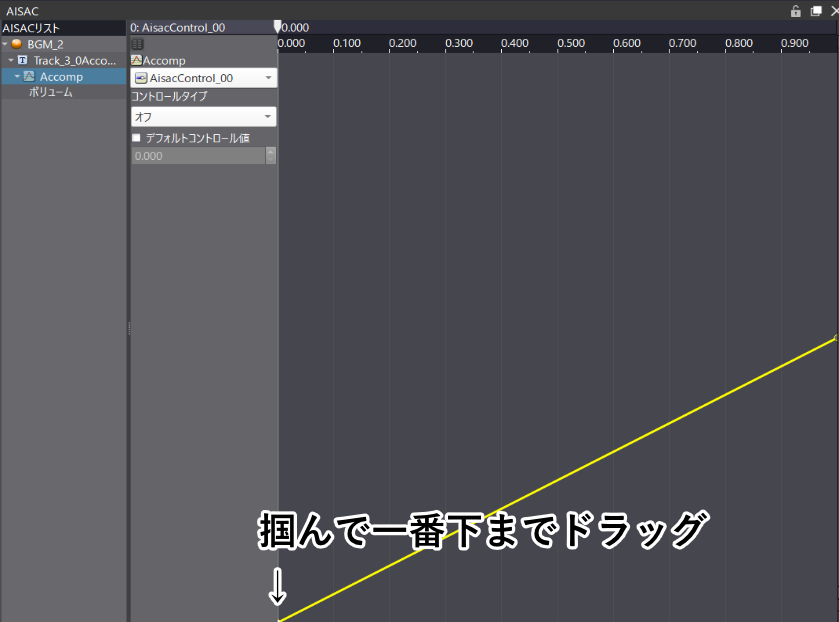Click the curve start point at bottom left

[x=279, y=620]
